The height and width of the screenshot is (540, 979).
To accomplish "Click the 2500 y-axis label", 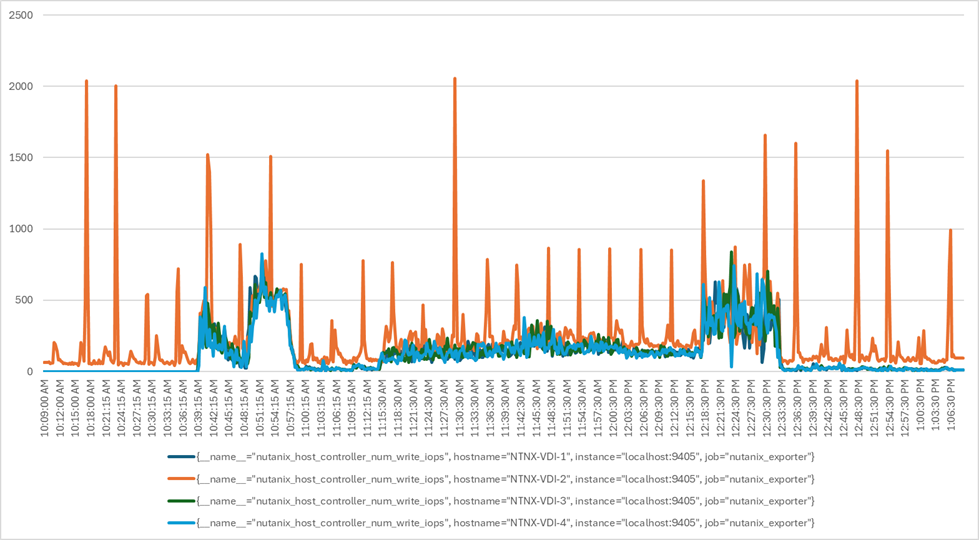I will tap(21, 15).
